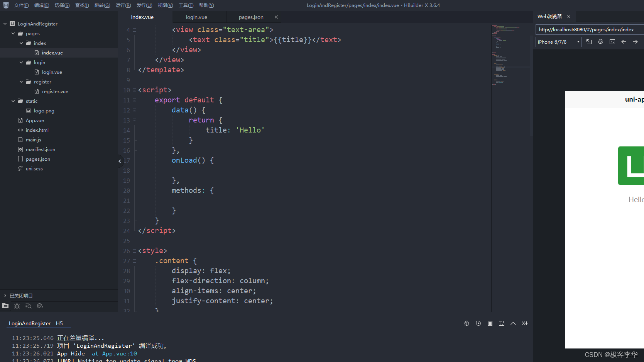
Task: Collapse the console panel with the up chevron
Action: [513, 323]
